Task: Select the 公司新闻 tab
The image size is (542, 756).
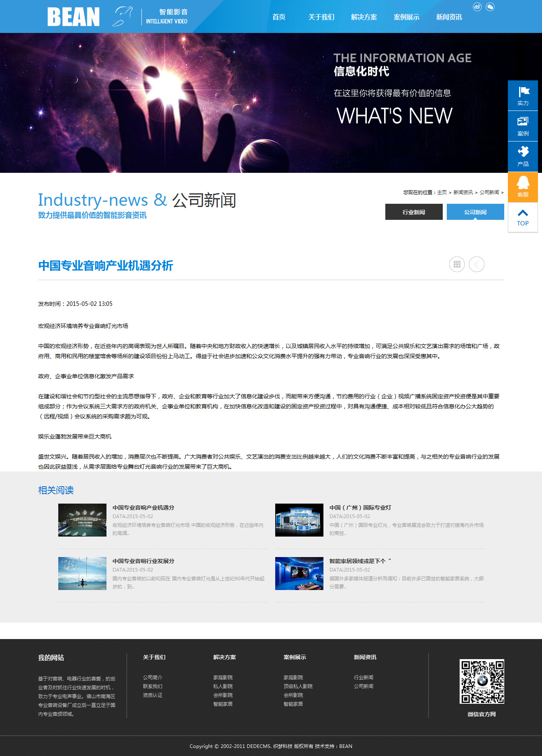Action: point(475,212)
